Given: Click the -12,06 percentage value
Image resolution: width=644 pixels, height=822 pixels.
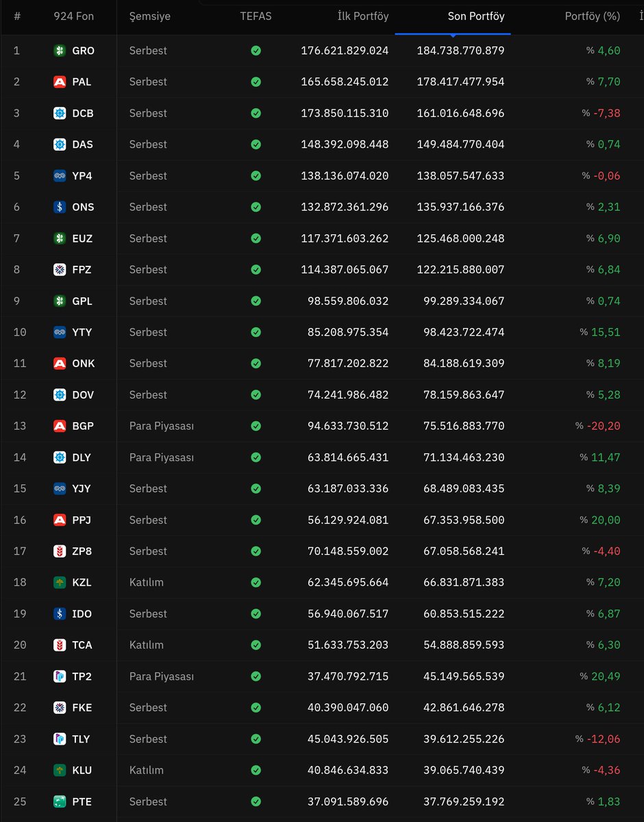Looking at the screenshot, I should [x=603, y=738].
